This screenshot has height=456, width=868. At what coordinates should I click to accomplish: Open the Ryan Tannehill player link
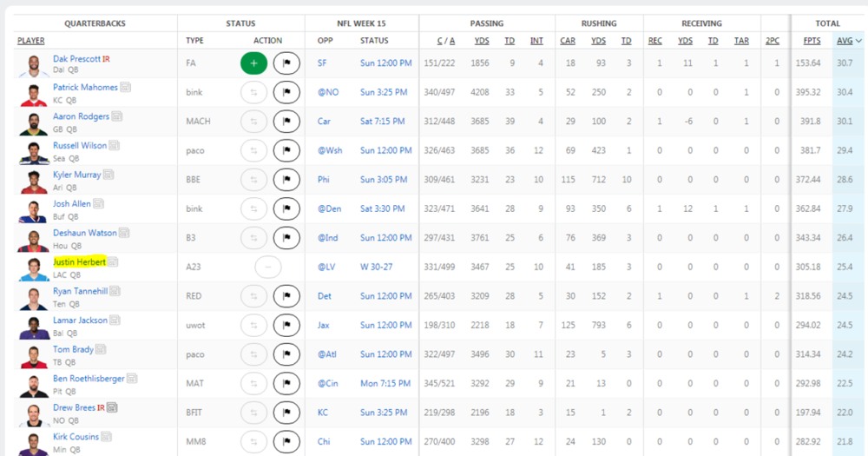82,291
